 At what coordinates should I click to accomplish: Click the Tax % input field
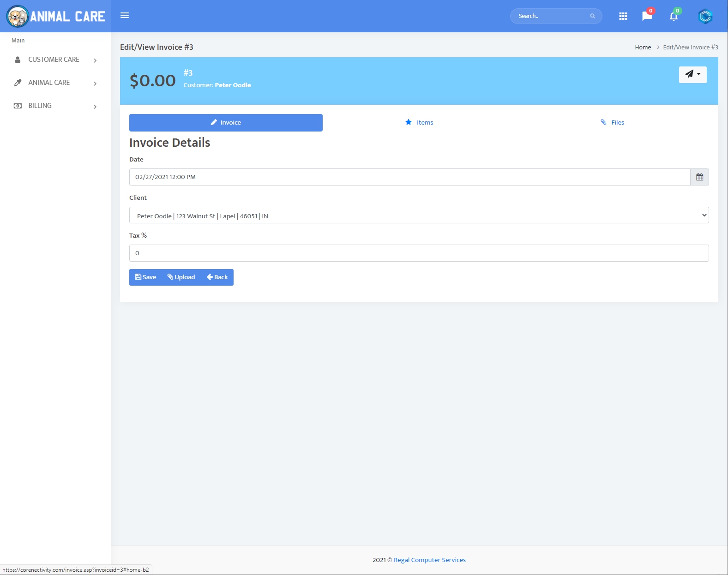419,253
